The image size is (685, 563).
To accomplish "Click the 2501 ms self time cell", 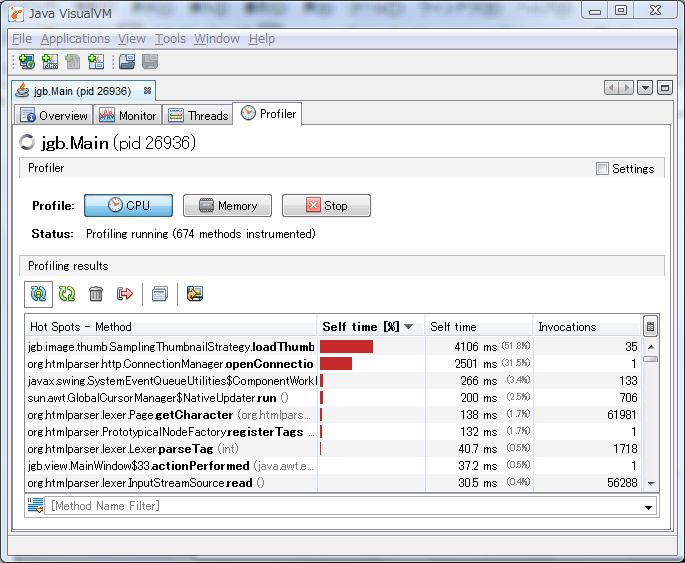I will [x=479, y=363].
